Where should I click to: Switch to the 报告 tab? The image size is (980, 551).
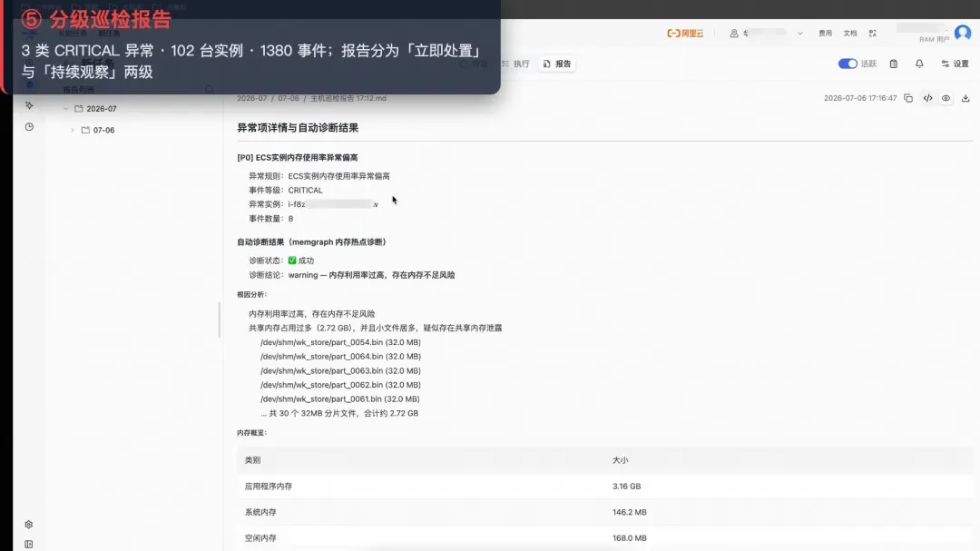coord(557,64)
